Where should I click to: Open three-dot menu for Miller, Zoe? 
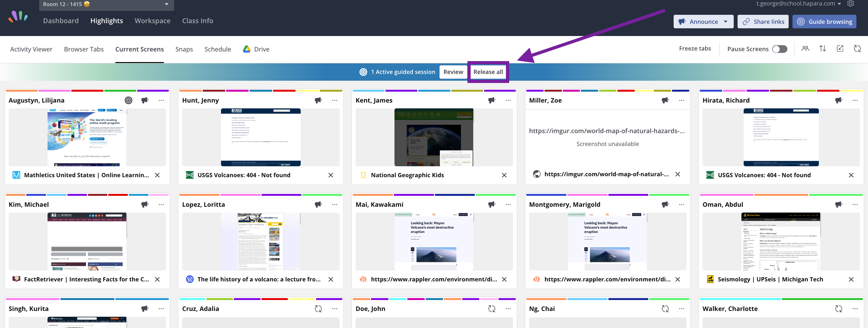[x=682, y=100]
